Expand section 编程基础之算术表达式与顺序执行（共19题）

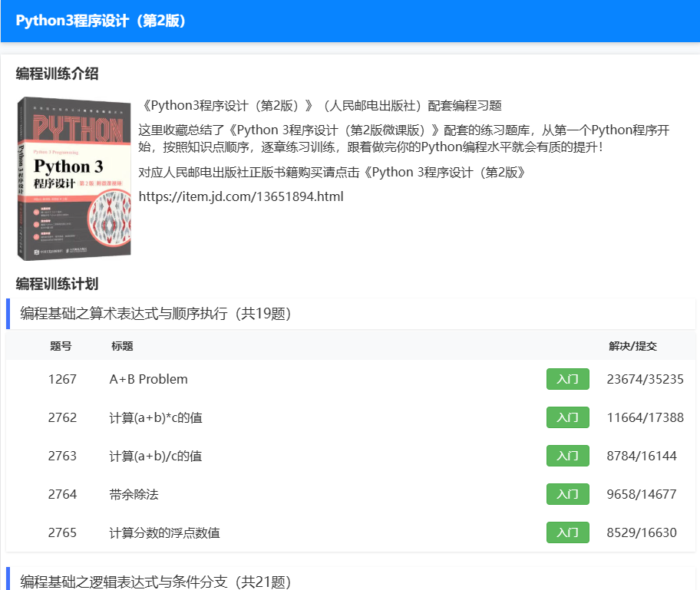click(351, 314)
